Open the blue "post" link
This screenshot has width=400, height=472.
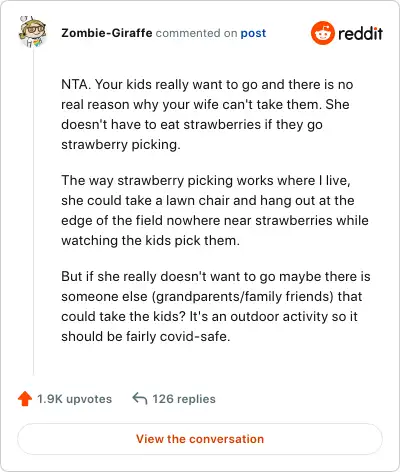253,33
